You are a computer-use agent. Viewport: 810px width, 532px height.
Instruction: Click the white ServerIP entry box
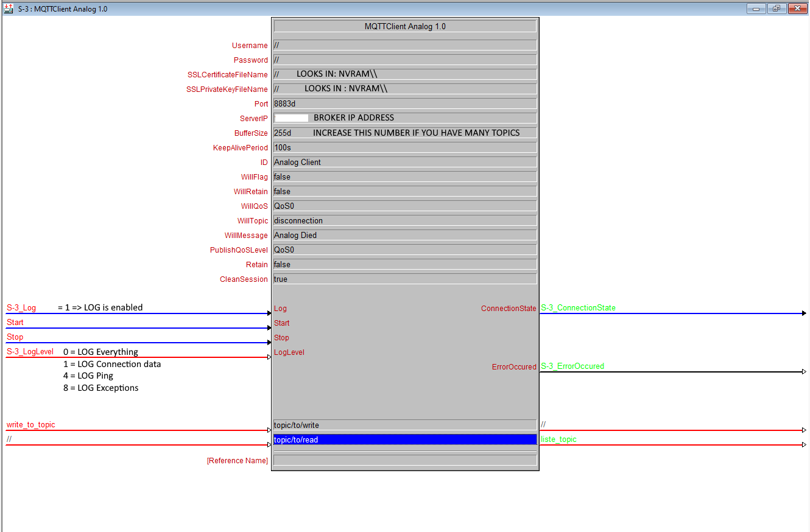[292, 118]
